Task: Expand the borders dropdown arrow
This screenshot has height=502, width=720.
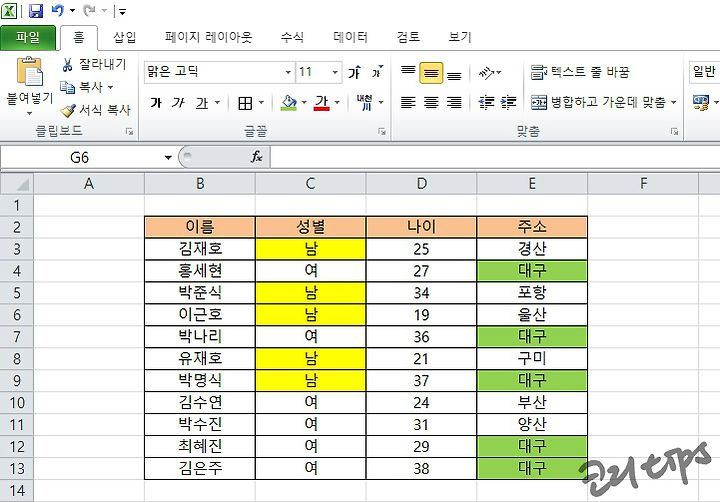Action: 261,102
